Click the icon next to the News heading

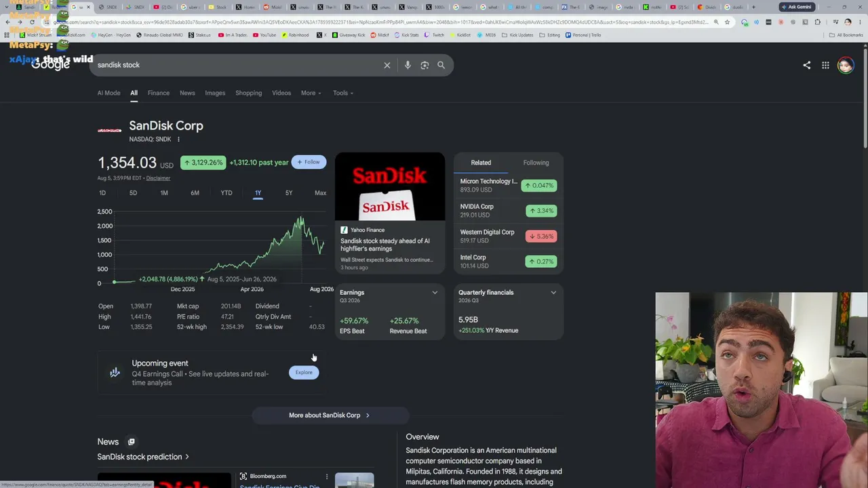(131, 442)
